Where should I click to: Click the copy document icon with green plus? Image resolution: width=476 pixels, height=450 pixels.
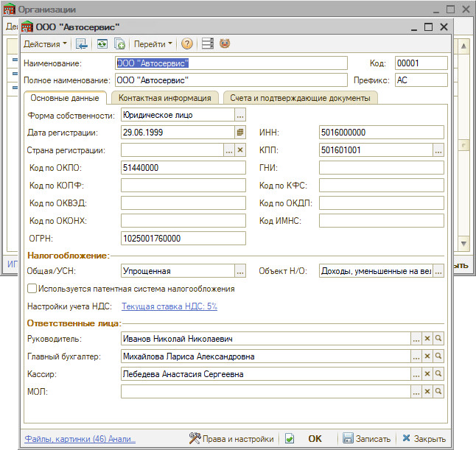[119, 44]
